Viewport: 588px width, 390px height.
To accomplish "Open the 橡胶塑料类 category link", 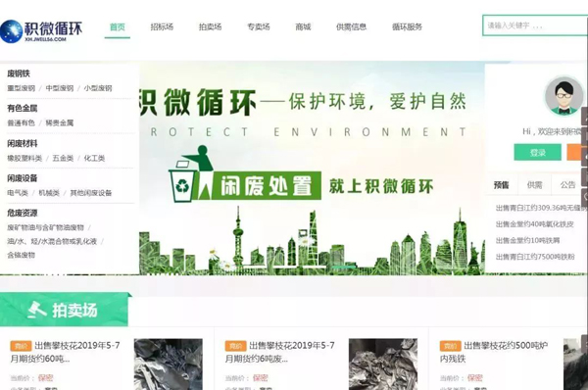I will (x=24, y=158).
